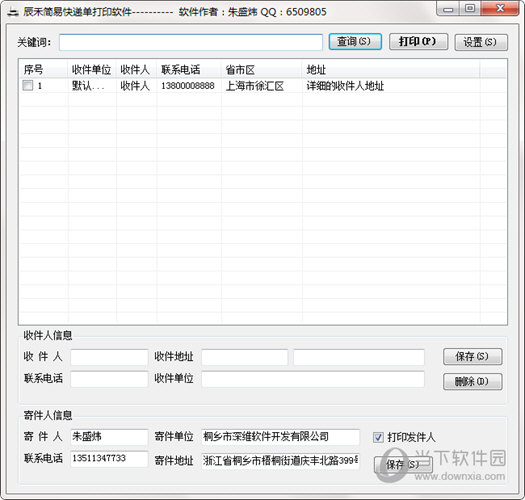Click the first 收件地址 region input

(245, 357)
